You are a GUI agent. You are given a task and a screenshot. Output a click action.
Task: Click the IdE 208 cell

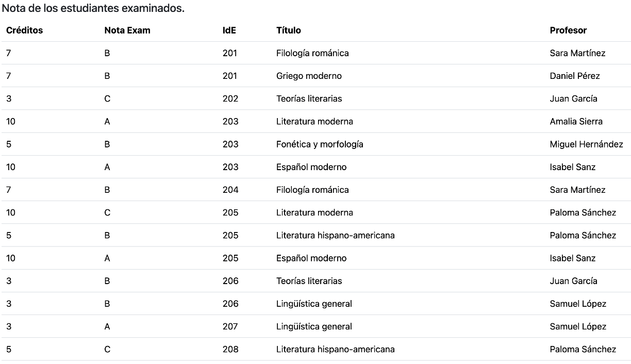pos(230,349)
